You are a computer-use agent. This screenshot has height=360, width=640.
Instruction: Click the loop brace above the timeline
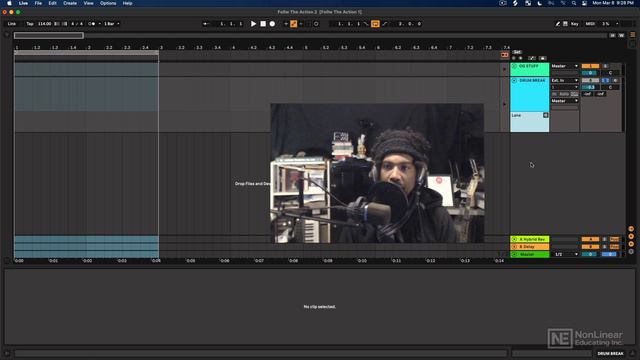pos(86,53)
